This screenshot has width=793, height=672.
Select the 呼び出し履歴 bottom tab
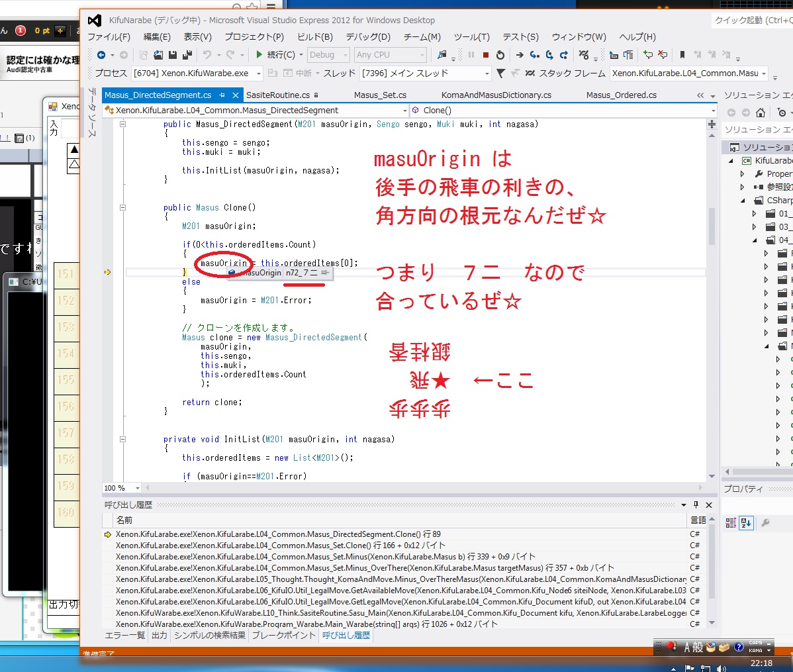[346, 635]
